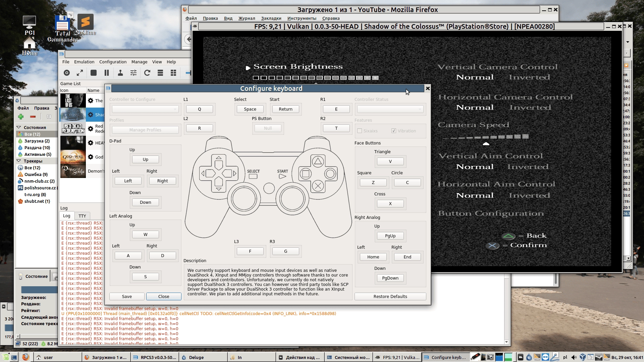Click the gear icon in the God of War row

click(x=91, y=157)
